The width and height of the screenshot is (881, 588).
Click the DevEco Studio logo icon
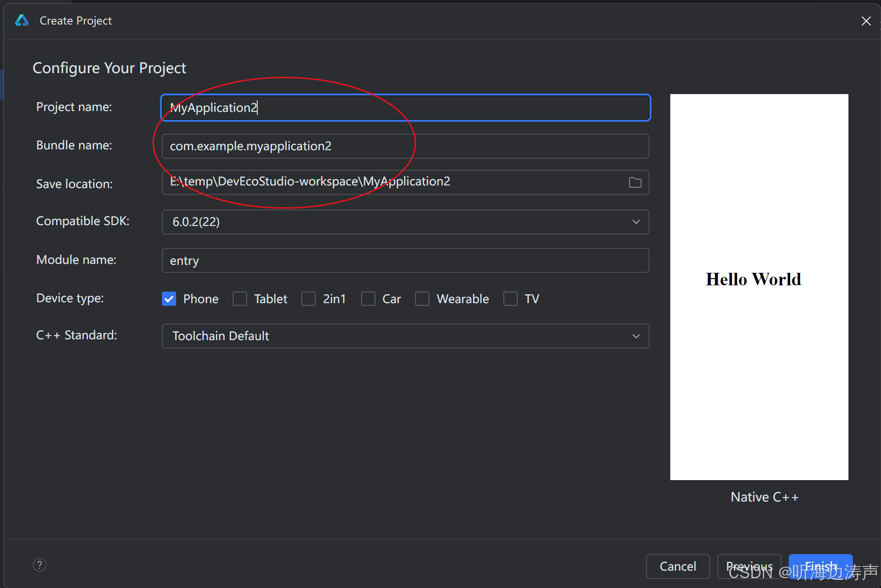pos(22,21)
